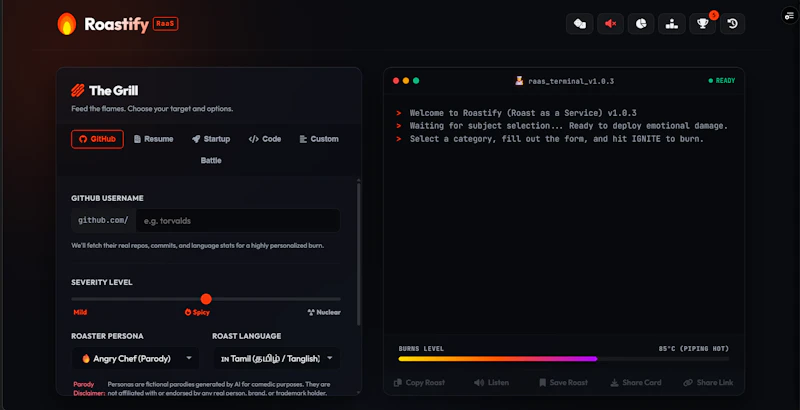
Task: Click the burns level progress bar
Action: (563, 359)
